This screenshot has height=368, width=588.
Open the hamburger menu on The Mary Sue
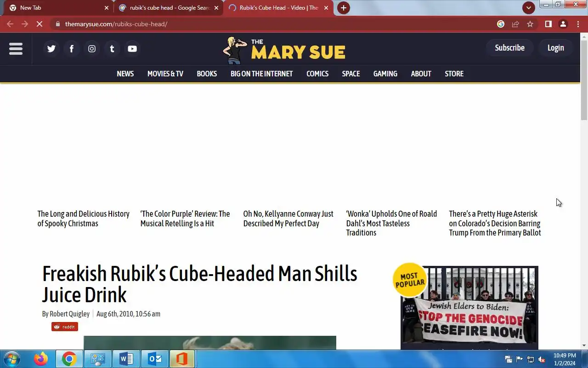point(16,48)
